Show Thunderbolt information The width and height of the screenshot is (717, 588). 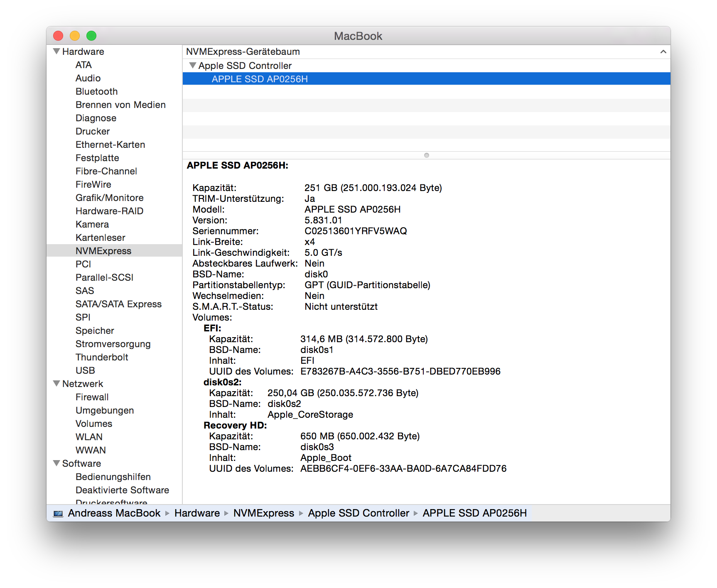[102, 357]
